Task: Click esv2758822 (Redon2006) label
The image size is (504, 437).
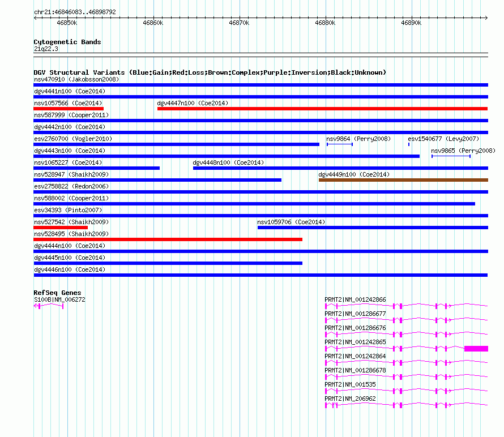Action: coord(71,186)
